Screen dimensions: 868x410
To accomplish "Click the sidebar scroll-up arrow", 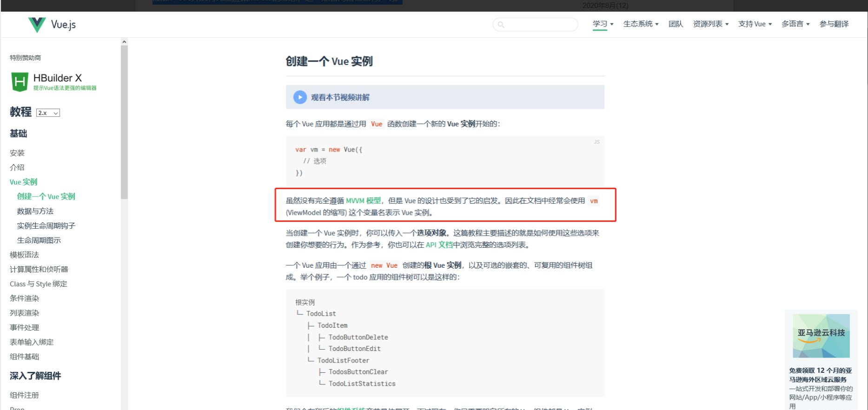I will click(124, 42).
